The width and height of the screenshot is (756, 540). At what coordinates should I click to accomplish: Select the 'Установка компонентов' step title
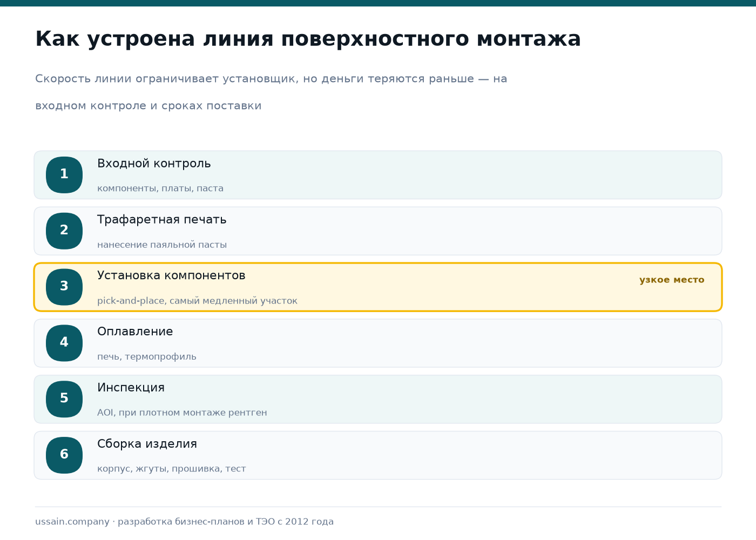click(171, 275)
